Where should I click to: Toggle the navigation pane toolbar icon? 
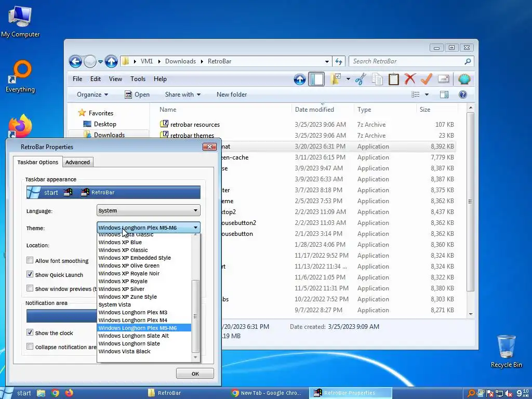[316, 79]
